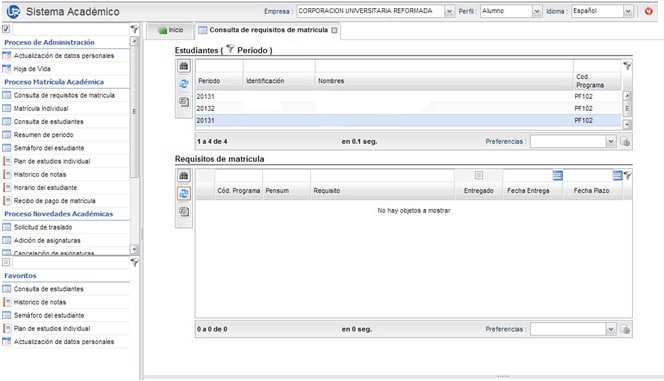Click menu search input field at top left
This screenshot has height=381, width=664.
pyautogui.click(x=71, y=29)
